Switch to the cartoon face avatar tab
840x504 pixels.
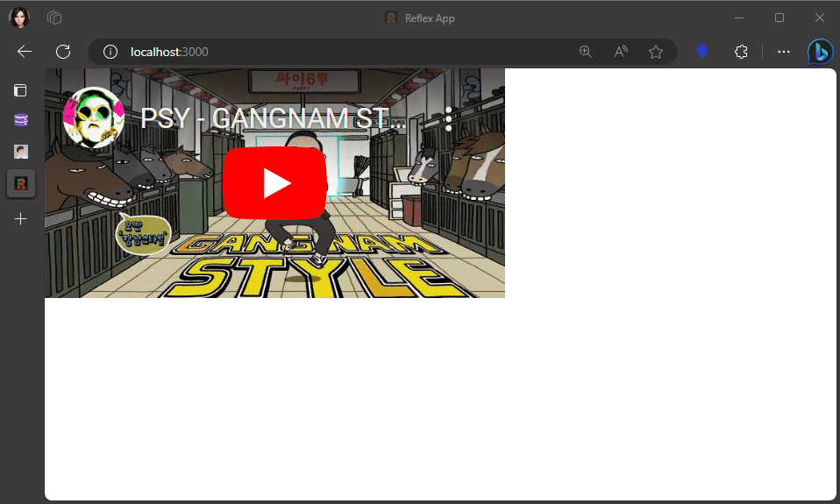click(x=21, y=152)
